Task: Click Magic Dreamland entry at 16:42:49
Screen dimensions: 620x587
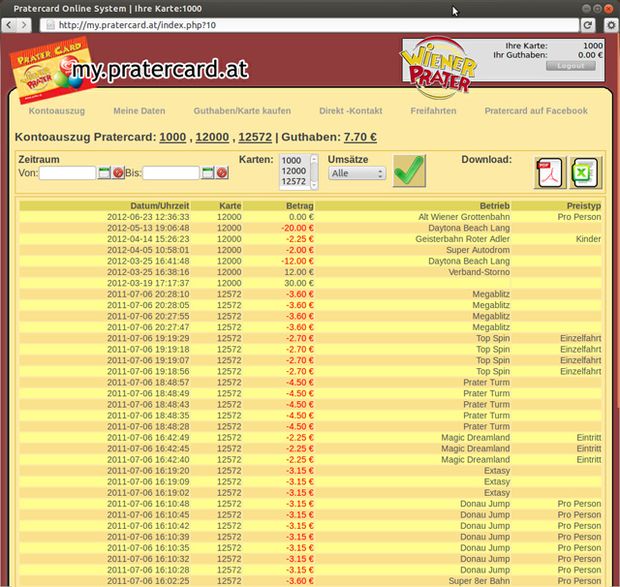Action: (475, 438)
